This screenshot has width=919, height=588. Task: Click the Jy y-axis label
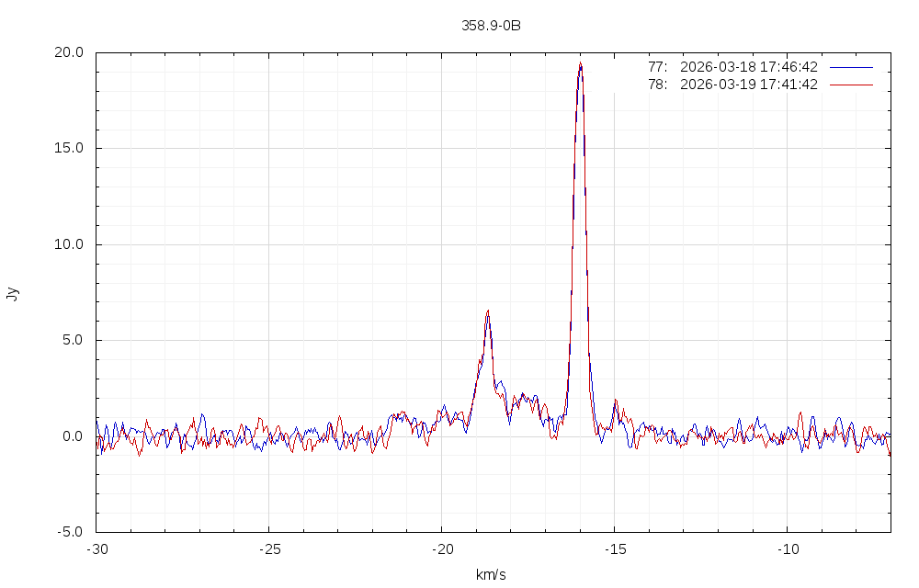click(x=12, y=294)
